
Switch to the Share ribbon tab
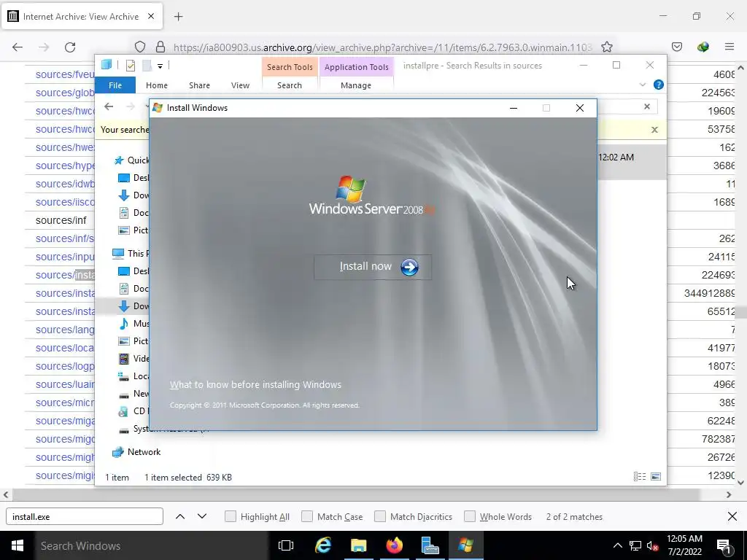click(199, 85)
